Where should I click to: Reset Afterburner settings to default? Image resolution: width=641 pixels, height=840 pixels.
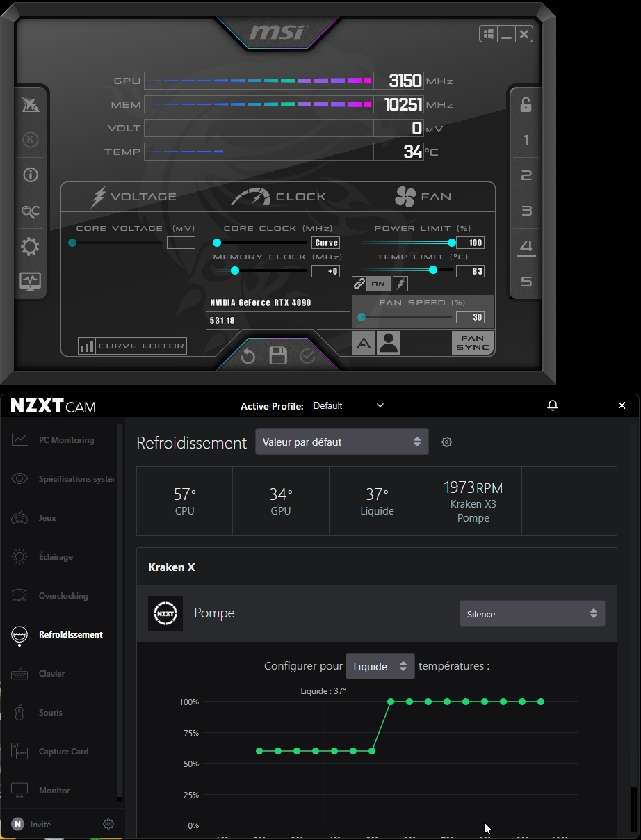pyautogui.click(x=248, y=357)
